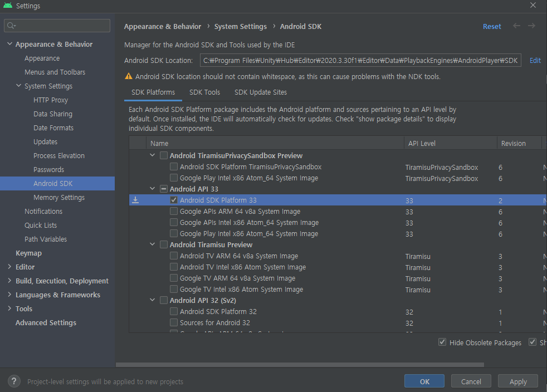Open Date Formats settings
The width and height of the screenshot is (547, 392).
click(53, 128)
